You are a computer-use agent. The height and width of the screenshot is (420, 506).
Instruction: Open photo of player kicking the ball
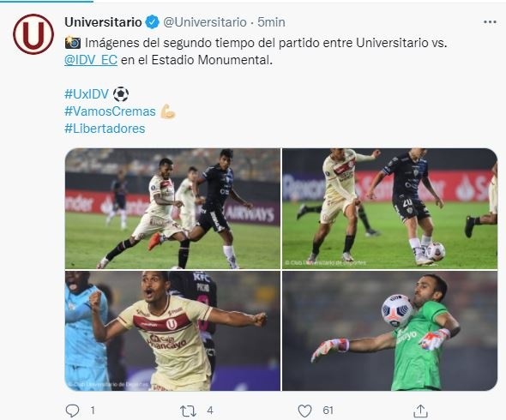coord(172,208)
